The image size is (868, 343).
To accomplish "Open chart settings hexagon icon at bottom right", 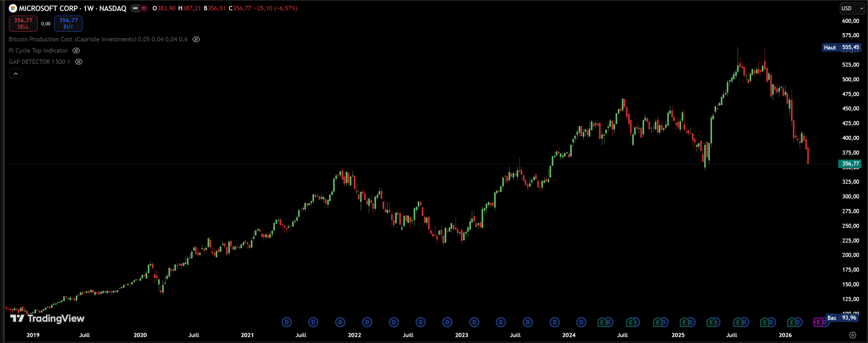I will [852, 335].
